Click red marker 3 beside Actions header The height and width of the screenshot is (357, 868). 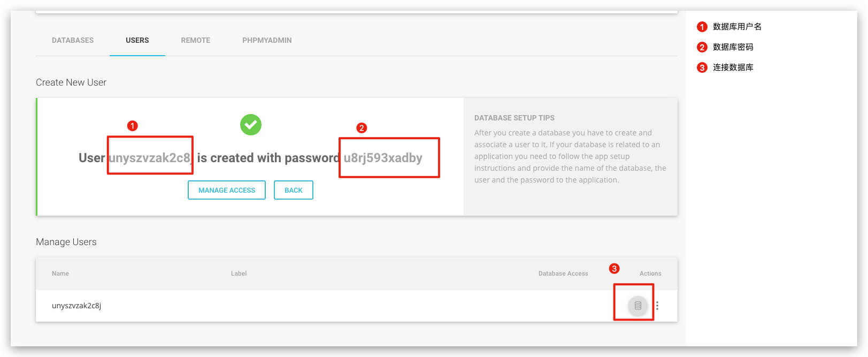click(x=614, y=269)
